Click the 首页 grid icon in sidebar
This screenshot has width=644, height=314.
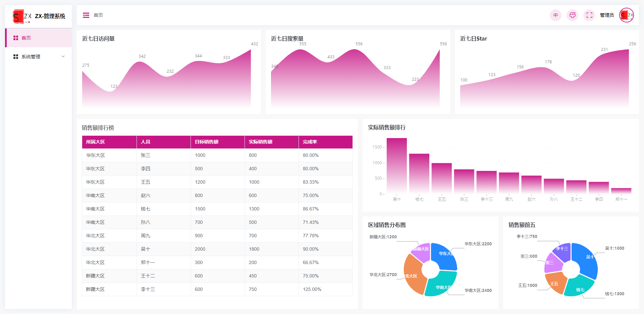16,38
